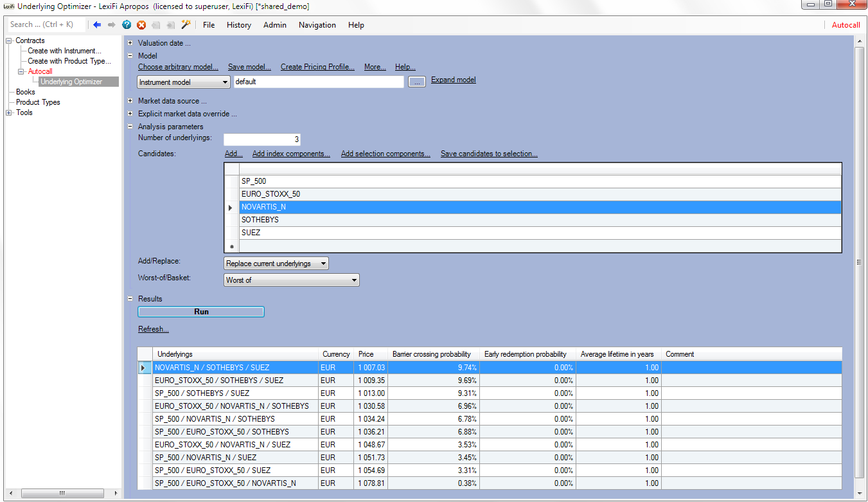Image resolution: width=868 pixels, height=502 pixels.
Task: Focus the Search (Ctrl + K) box
Action: pyautogui.click(x=46, y=24)
